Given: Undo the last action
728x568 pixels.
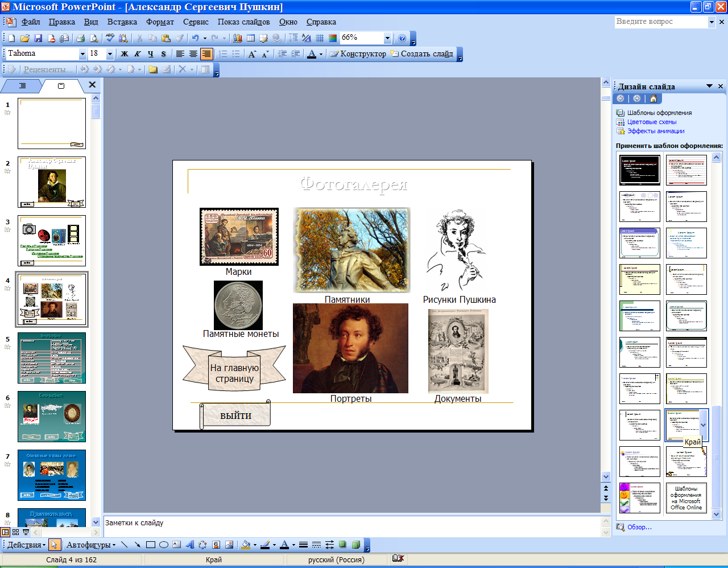Looking at the screenshot, I should tap(195, 38).
